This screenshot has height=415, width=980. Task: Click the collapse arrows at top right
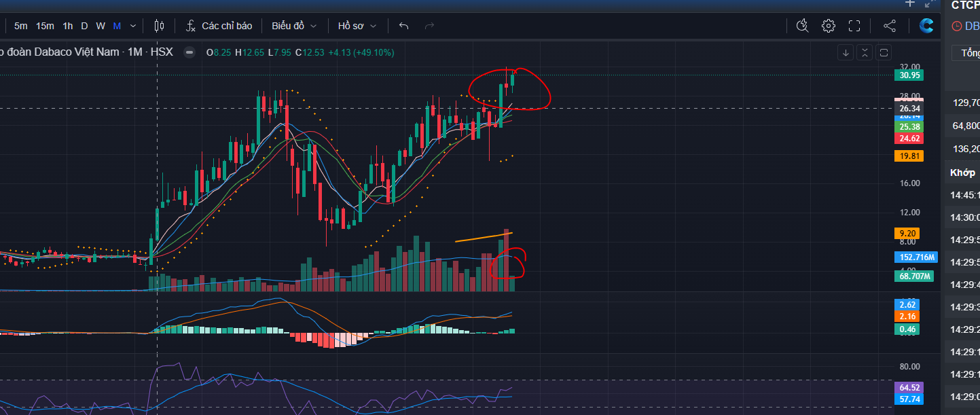click(x=930, y=3)
